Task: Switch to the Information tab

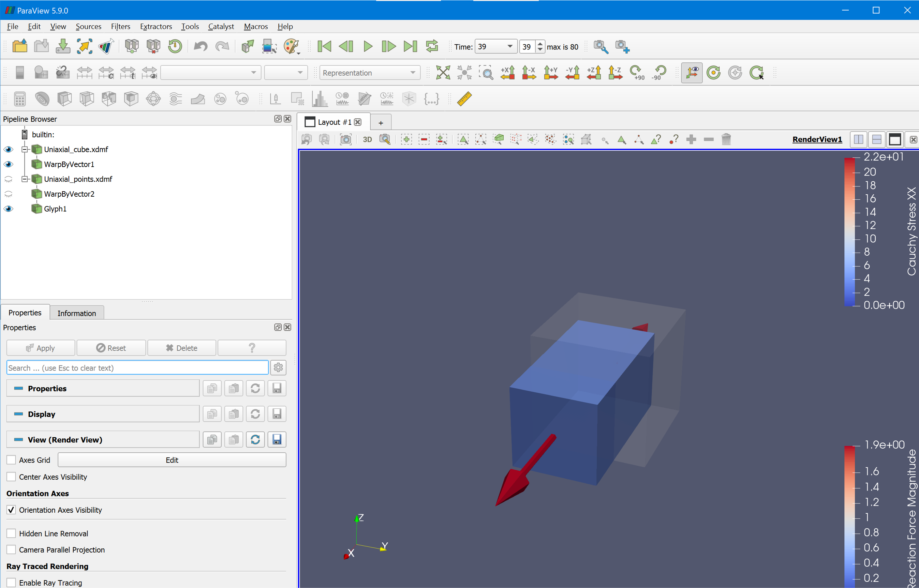Action: point(76,313)
